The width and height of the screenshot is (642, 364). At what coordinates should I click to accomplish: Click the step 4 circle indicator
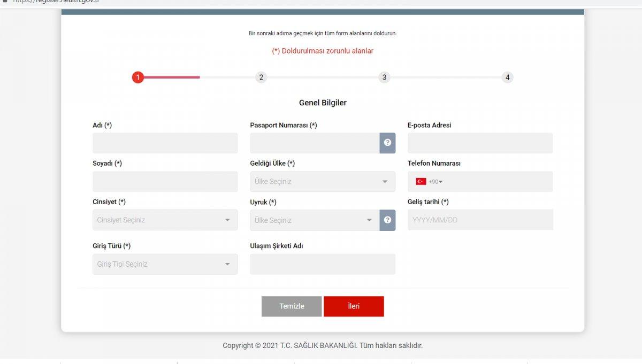coord(507,77)
